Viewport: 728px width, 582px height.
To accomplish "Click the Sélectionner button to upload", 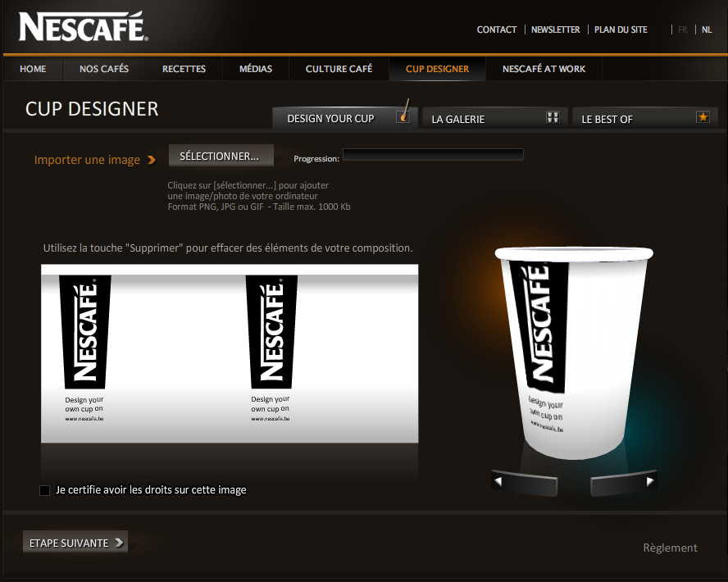I will 221,156.
